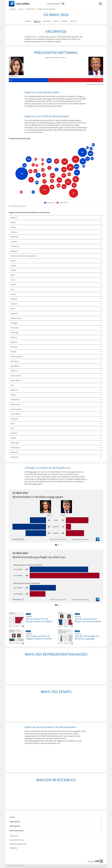Expand the Pennsylvania results row
Screen dimensions: 112x868
(x=56, y=400)
